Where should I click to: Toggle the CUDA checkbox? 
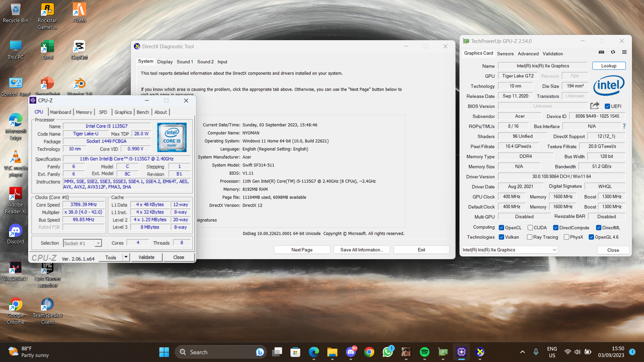tap(530, 227)
